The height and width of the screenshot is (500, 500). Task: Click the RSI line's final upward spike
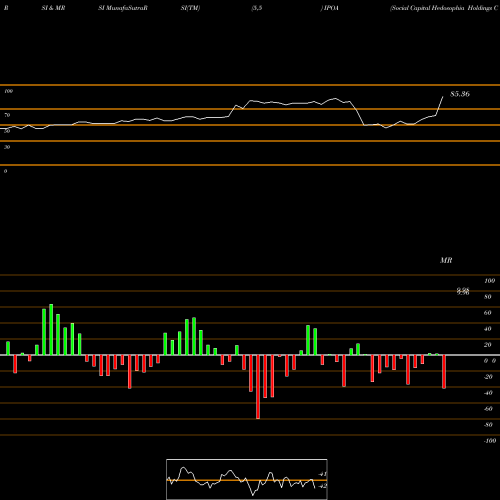440,106
